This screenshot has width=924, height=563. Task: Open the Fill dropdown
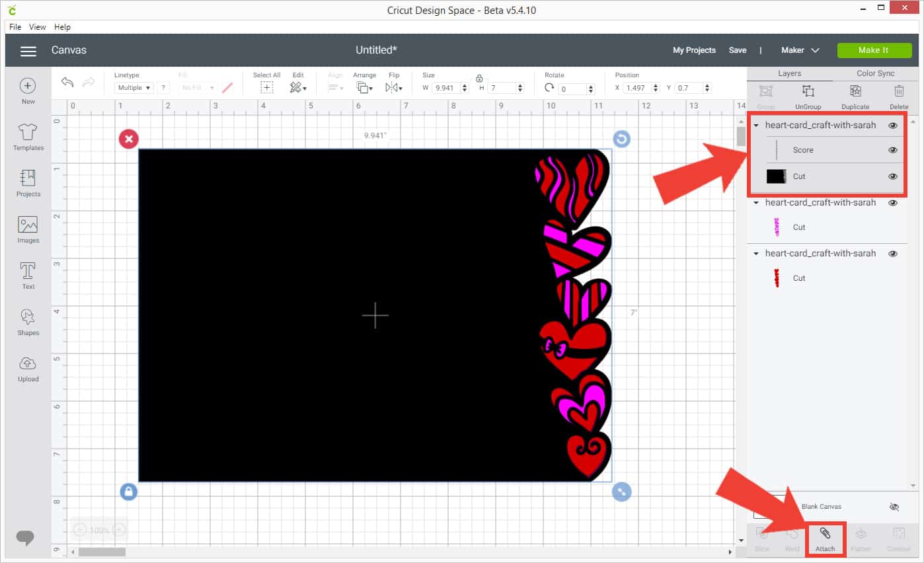click(199, 87)
